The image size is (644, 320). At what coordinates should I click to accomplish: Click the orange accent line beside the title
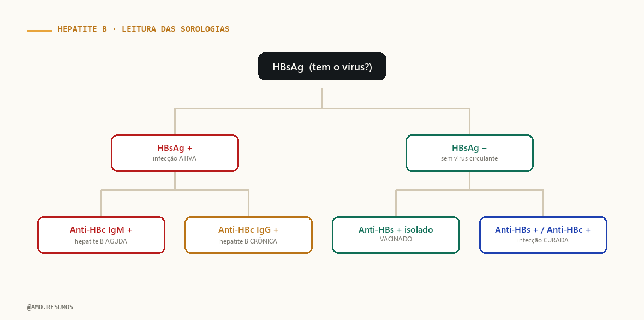point(39,31)
